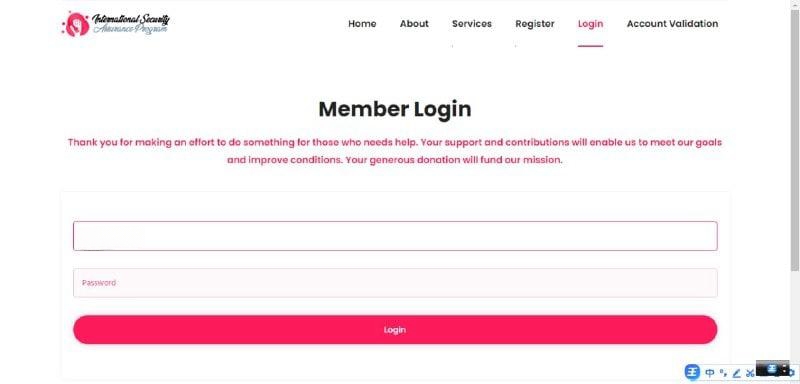Click the blue Wubi input method logo
The height and width of the screenshot is (384, 800).
tap(692, 372)
